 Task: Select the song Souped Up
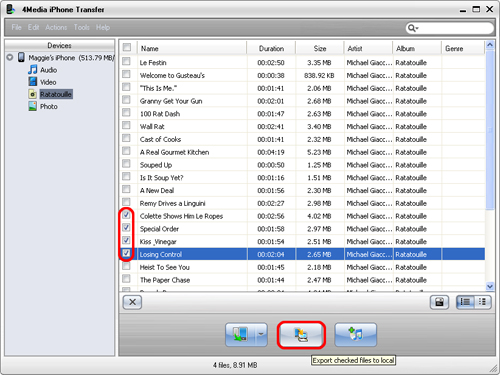[156, 165]
